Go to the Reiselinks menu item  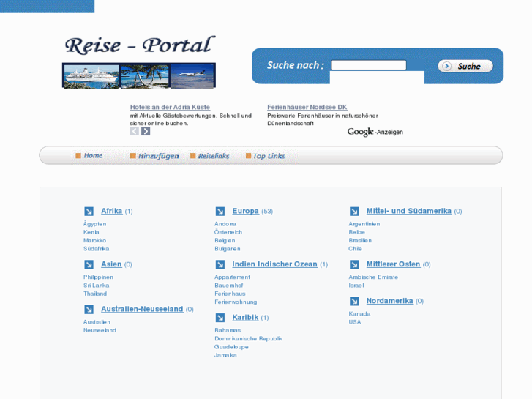click(213, 156)
